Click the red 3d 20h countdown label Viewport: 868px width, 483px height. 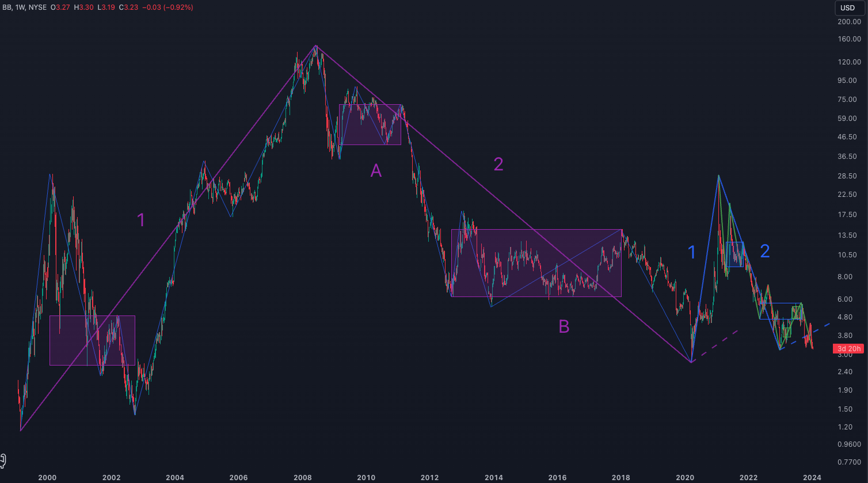pyautogui.click(x=848, y=348)
